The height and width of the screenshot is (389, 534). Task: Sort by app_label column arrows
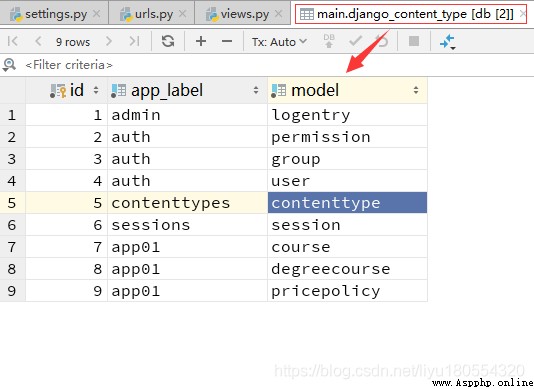pos(256,90)
